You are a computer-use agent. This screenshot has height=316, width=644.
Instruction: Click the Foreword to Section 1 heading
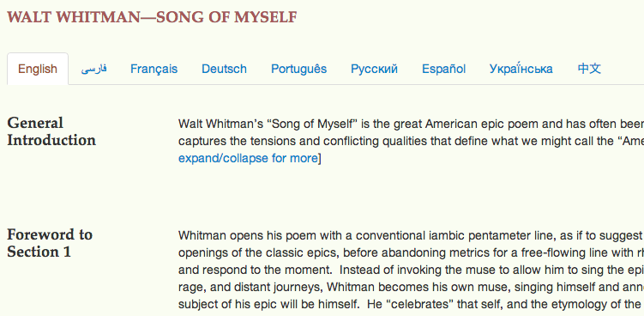pyautogui.click(x=50, y=243)
